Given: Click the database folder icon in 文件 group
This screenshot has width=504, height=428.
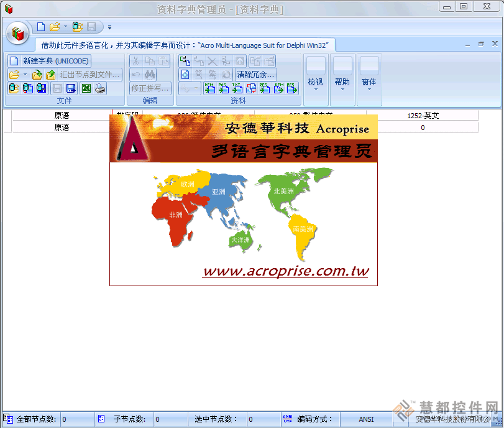Looking at the screenshot, I should (14, 88).
